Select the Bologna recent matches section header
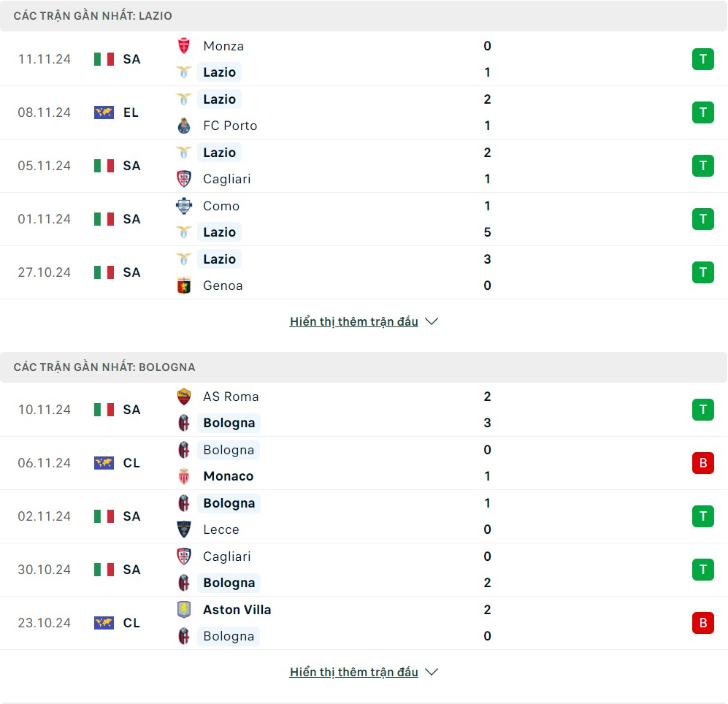Viewport: 728px width, 704px height. pos(104,367)
